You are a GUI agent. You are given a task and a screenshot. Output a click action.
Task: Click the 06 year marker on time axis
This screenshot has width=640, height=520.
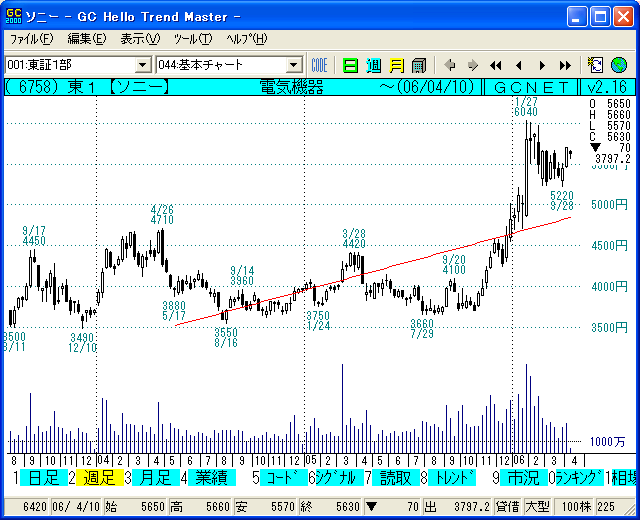[519, 460]
